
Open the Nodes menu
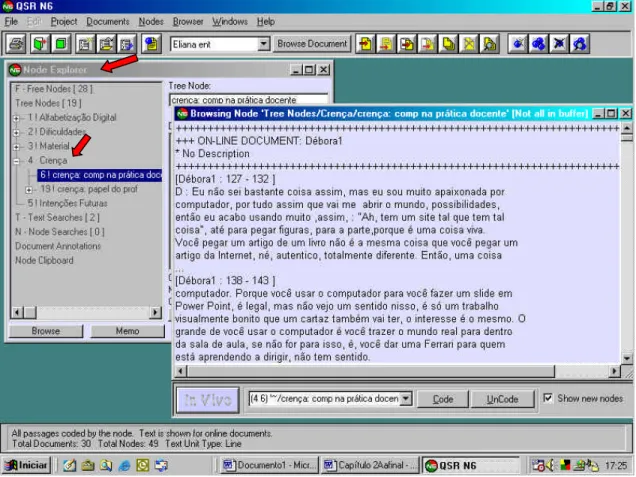151,21
